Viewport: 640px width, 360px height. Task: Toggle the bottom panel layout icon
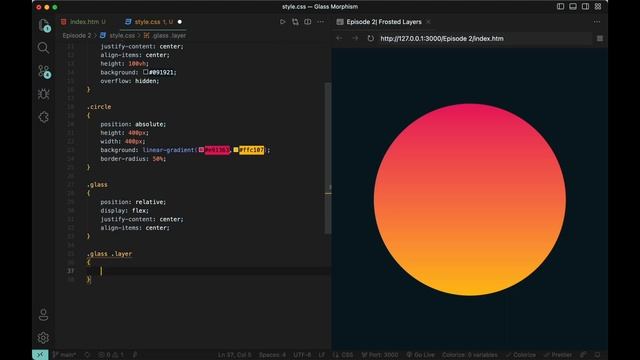point(573,7)
